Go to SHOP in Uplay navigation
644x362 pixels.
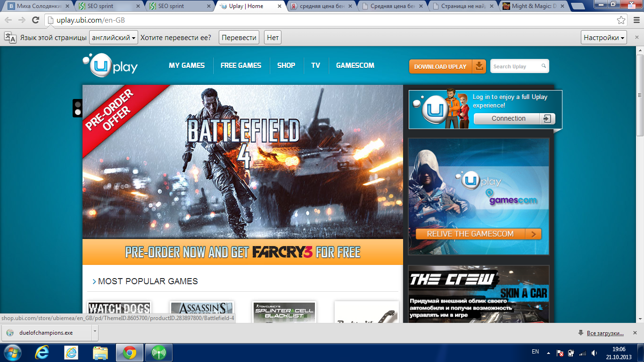(286, 66)
